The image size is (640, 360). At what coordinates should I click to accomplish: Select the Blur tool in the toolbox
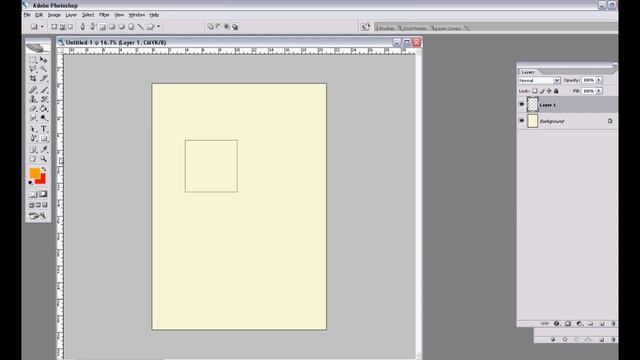(x=33, y=118)
